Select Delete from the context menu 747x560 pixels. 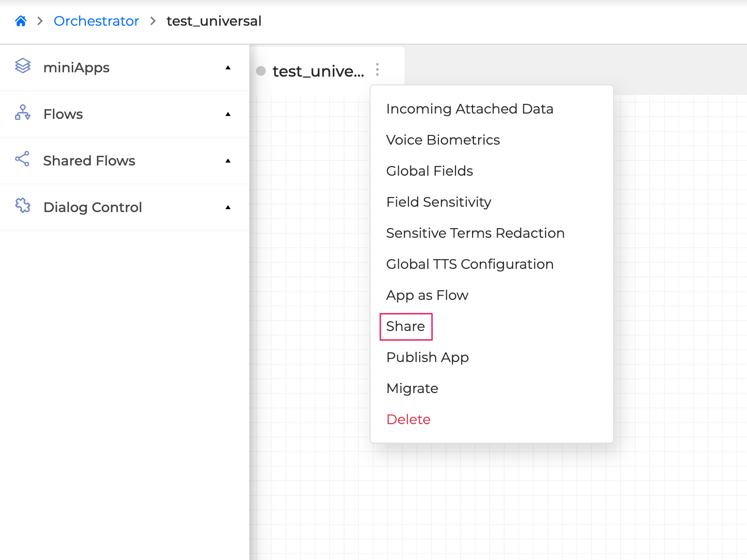point(408,419)
